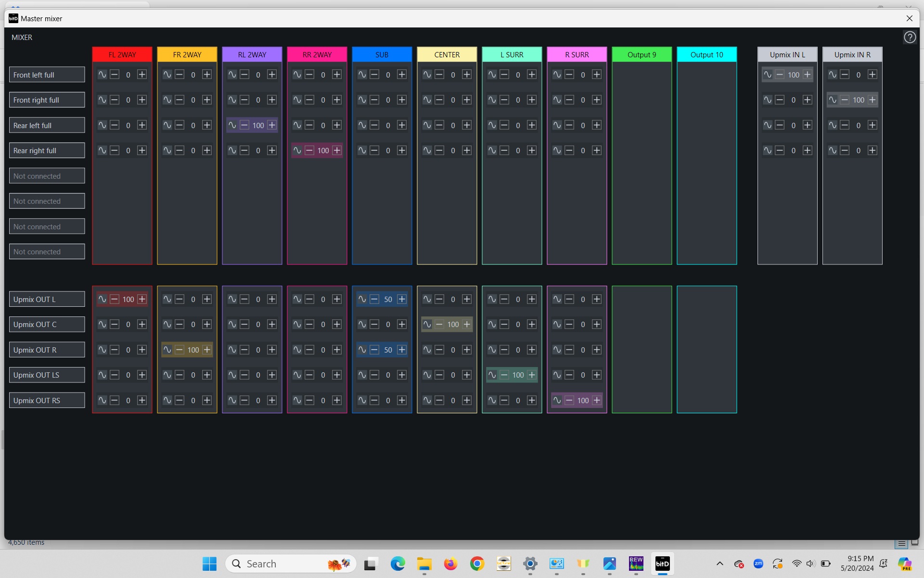Invert phase for Upmix OUT R into FR 2WAY
The height and width of the screenshot is (578, 924).
tap(167, 350)
